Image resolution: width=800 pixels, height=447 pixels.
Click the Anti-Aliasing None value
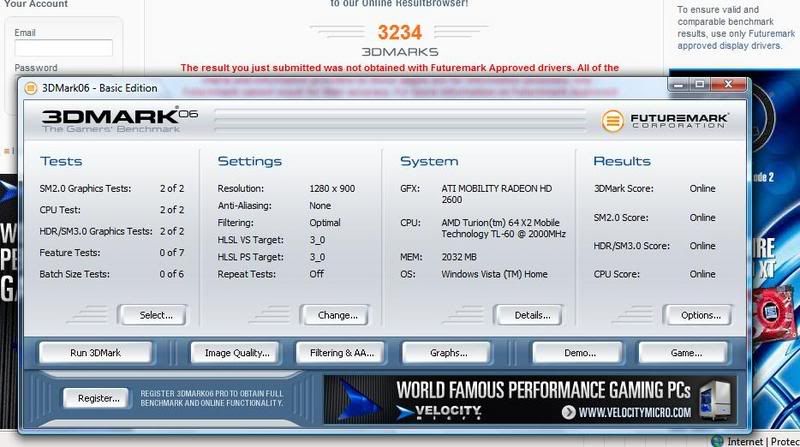(320, 206)
